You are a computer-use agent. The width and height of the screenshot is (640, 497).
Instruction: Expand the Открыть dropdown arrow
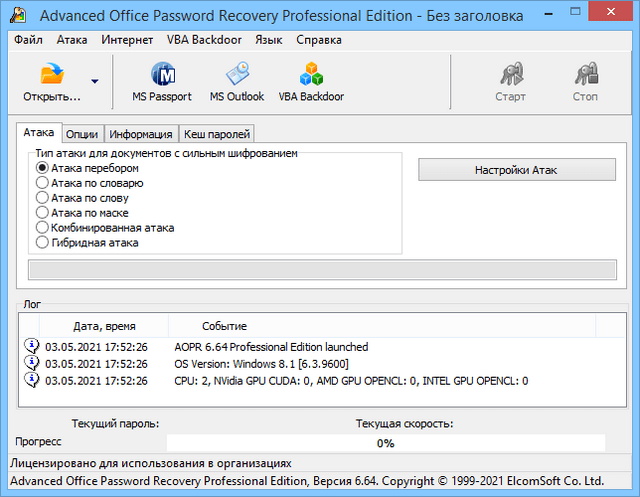pos(94,82)
